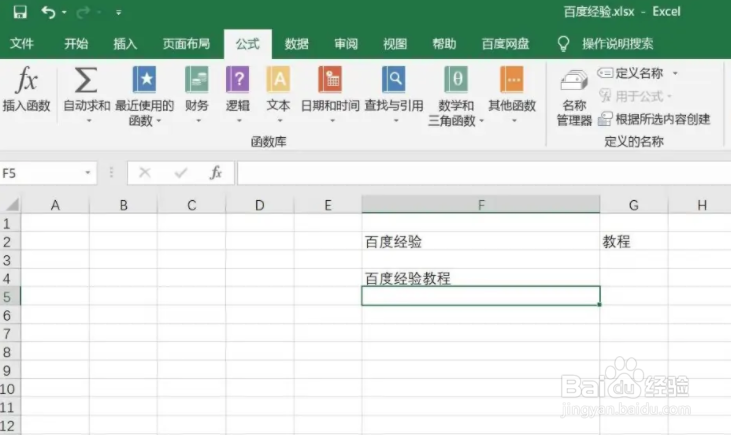Open the Name Box dropdown arrow

(88, 173)
